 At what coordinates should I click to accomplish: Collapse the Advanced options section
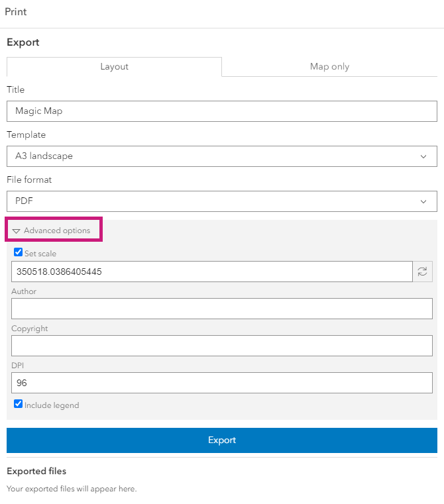[52, 230]
